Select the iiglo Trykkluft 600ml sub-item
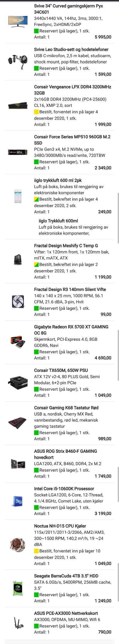The image size is (119, 644). pos(58,221)
